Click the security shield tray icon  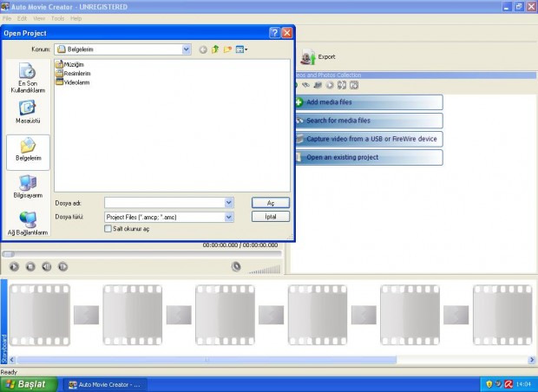[489, 384]
